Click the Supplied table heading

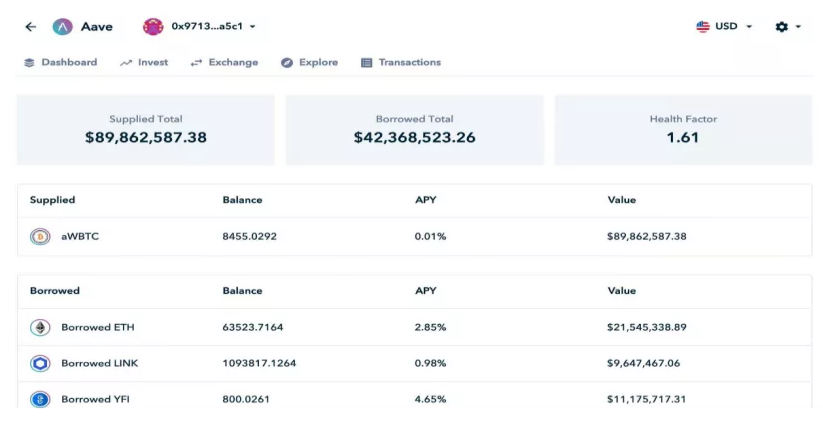pos(52,200)
